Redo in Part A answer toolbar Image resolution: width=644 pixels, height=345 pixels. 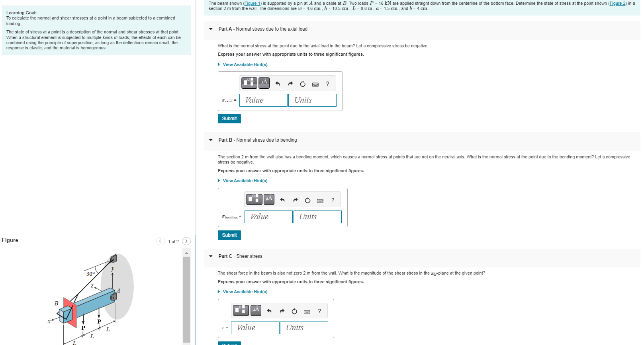coord(290,84)
